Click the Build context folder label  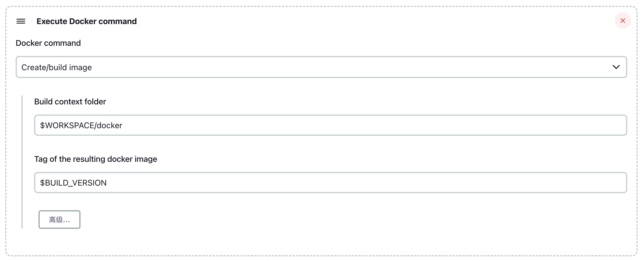click(70, 101)
